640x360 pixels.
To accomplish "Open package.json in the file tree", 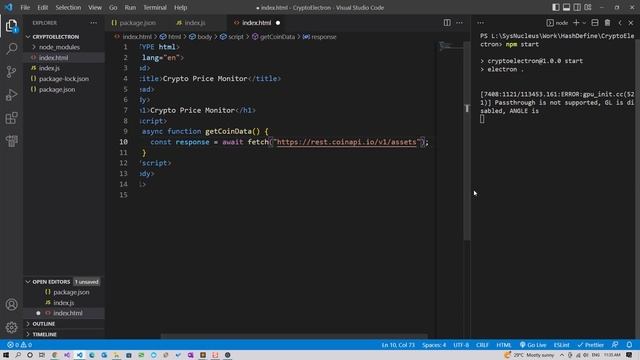I will 57,89.
